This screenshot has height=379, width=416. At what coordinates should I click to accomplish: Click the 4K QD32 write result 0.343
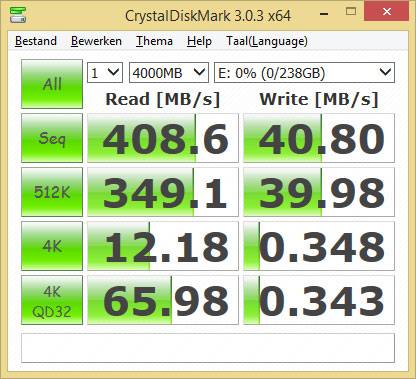point(319,300)
